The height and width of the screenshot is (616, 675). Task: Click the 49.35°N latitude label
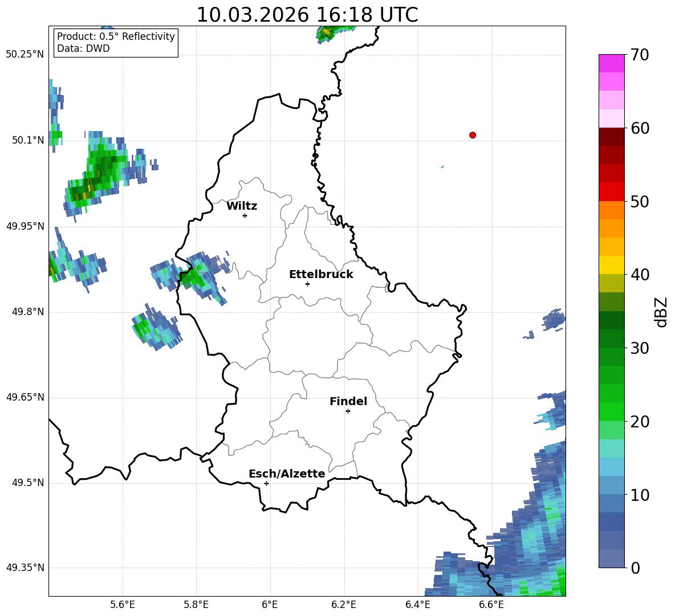[25, 568]
